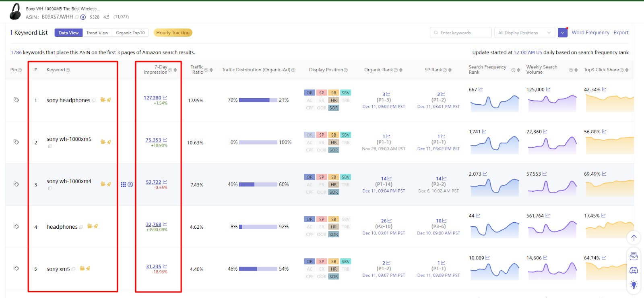Open Hourly Tracking

coord(173,33)
